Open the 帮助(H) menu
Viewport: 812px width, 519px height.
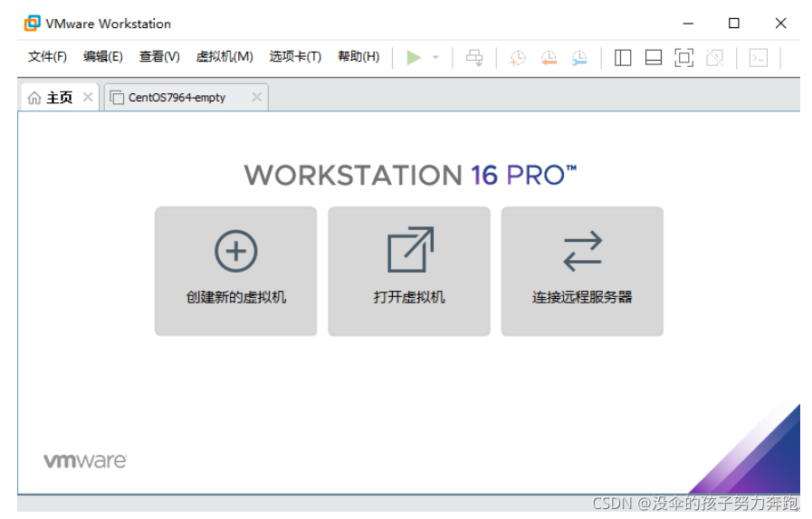click(358, 56)
